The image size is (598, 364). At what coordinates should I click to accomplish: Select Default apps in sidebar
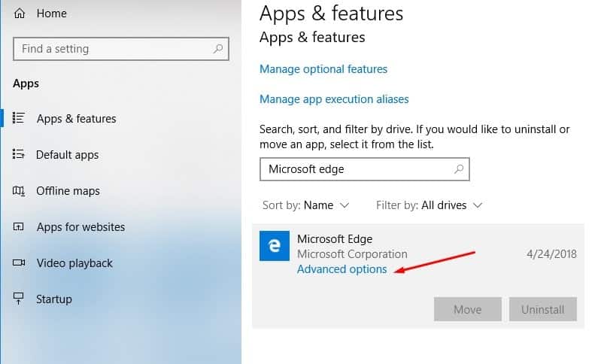point(68,155)
